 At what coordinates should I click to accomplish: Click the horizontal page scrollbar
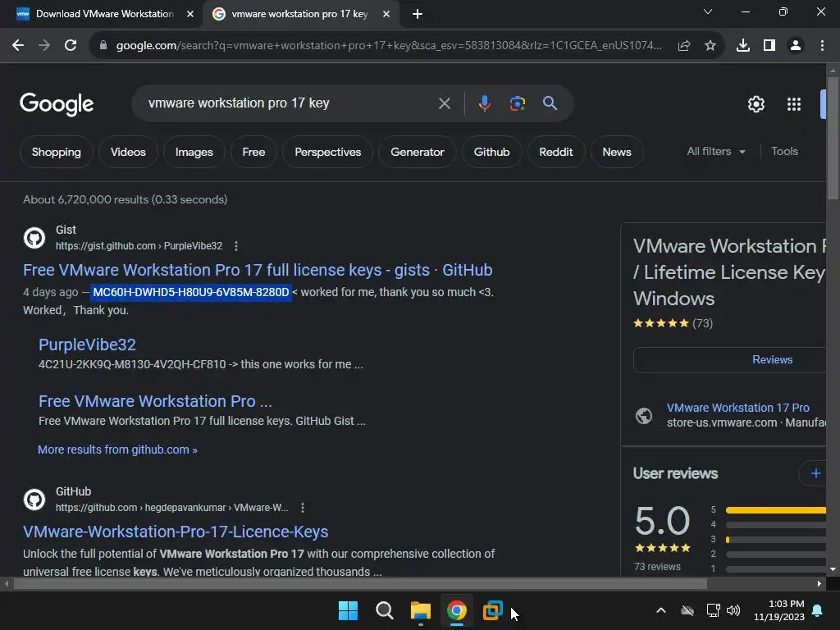tap(360, 583)
